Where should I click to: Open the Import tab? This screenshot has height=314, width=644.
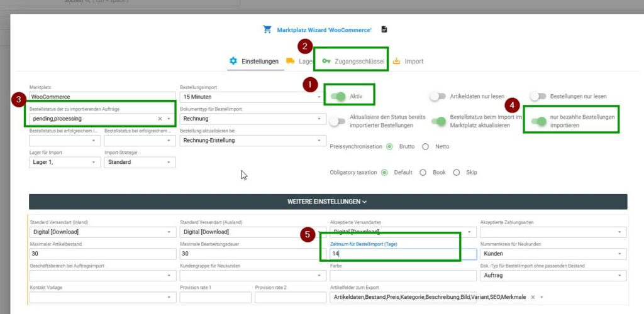click(408, 62)
